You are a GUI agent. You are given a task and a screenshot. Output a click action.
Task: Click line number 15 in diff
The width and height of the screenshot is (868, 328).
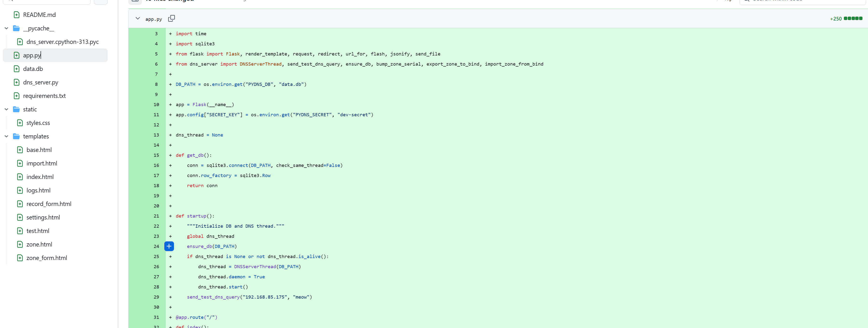pos(156,155)
